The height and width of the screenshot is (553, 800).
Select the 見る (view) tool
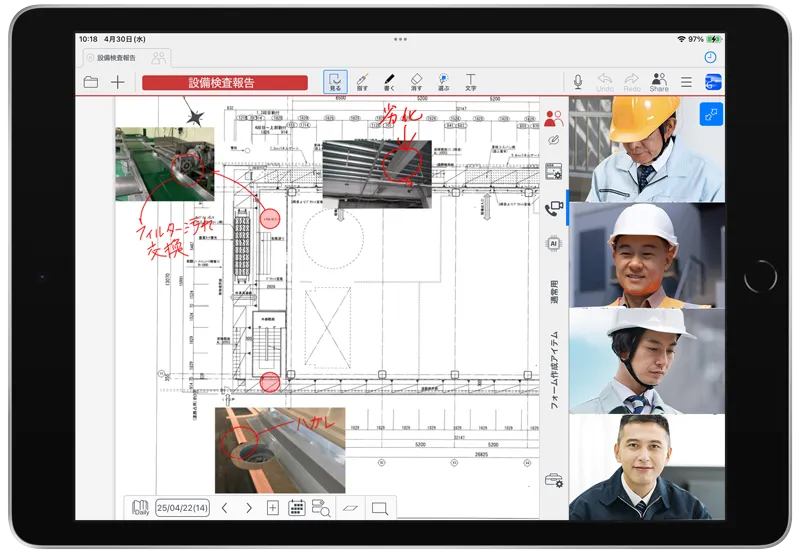tap(335, 81)
